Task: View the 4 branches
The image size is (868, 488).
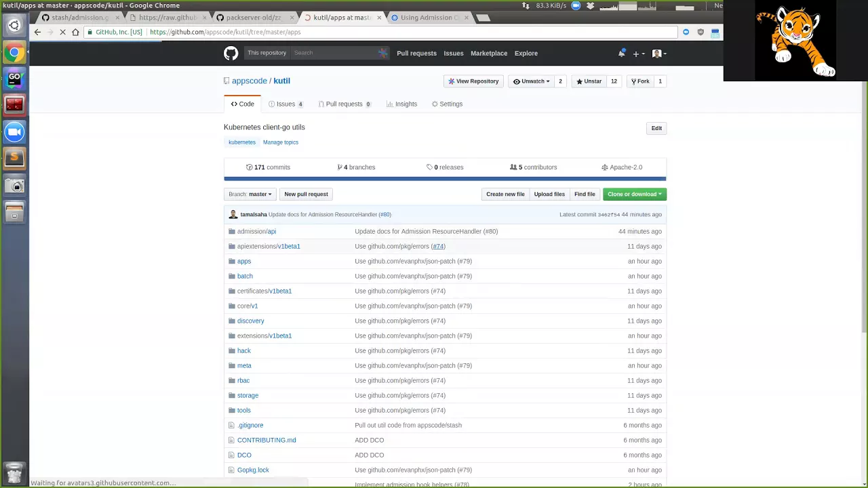Action: [x=356, y=167]
